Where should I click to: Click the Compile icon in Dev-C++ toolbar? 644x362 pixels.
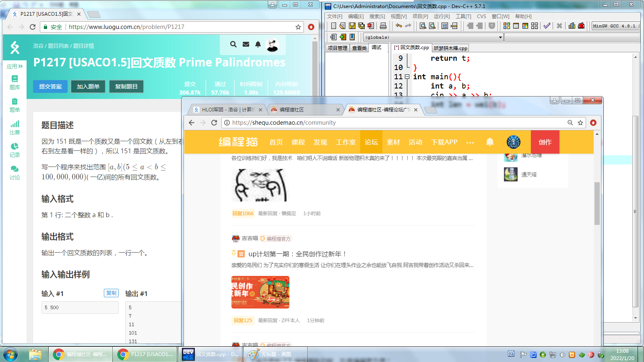507,26
